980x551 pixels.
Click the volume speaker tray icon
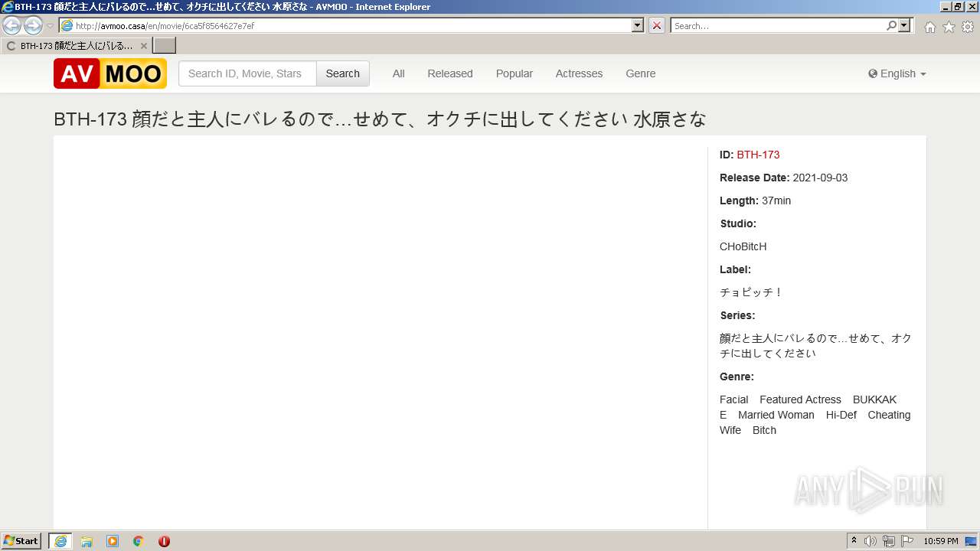click(x=871, y=541)
